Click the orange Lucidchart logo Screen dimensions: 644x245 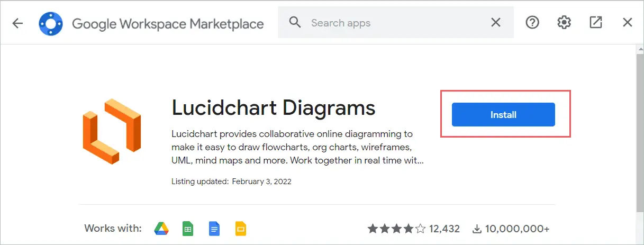[112, 132]
